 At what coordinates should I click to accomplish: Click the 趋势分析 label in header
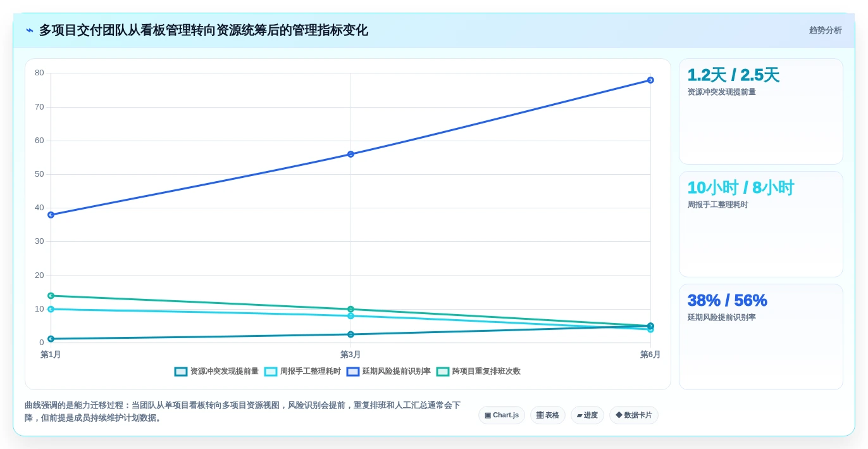pyautogui.click(x=825, y=30)
